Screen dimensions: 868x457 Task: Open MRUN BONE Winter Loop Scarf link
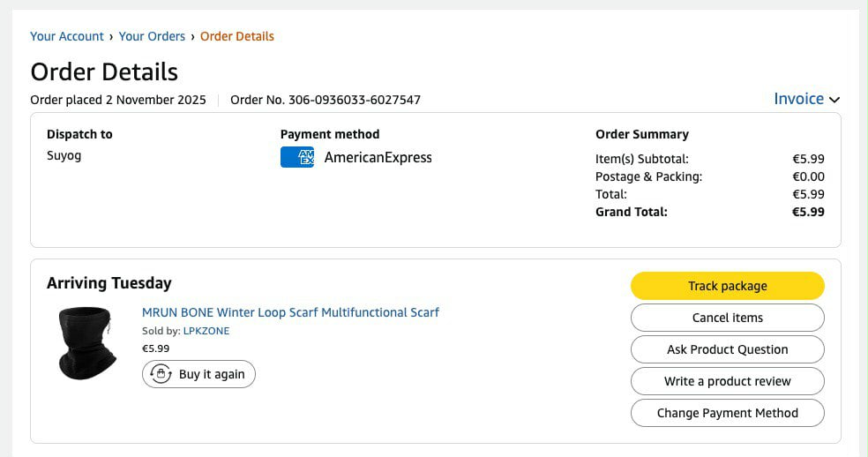pyautogui.click(x=290, y=312)
